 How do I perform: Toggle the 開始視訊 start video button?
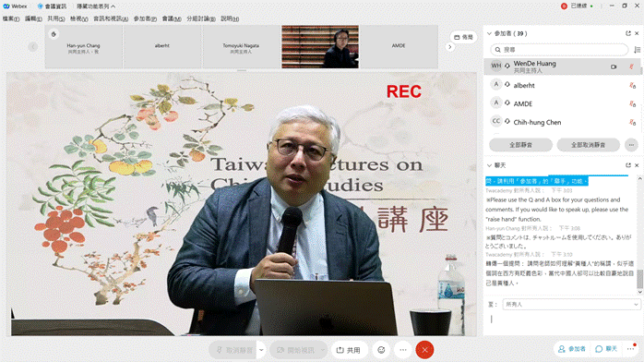click(295, 350)
